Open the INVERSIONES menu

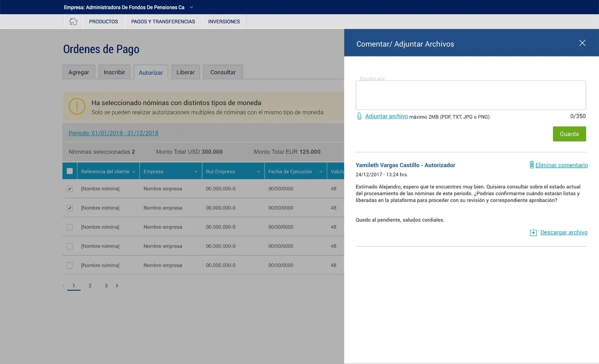[x=224, y=21]
